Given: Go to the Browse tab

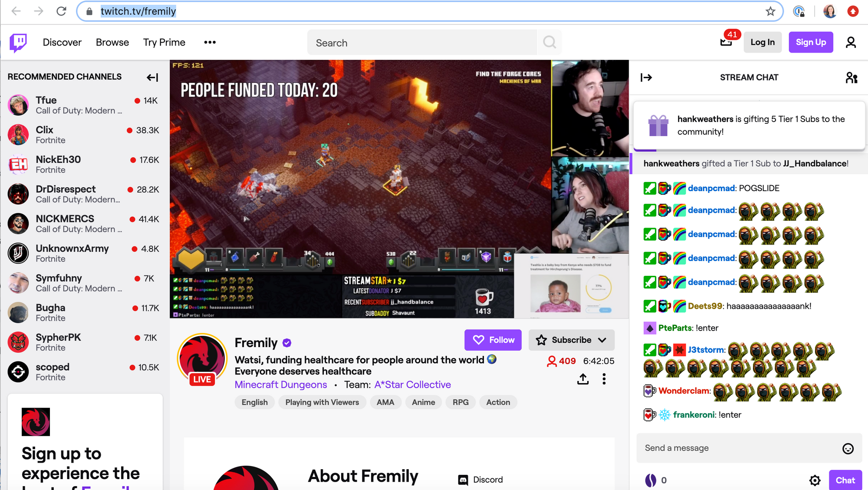Looking at the screenshot, I should 112,43.
